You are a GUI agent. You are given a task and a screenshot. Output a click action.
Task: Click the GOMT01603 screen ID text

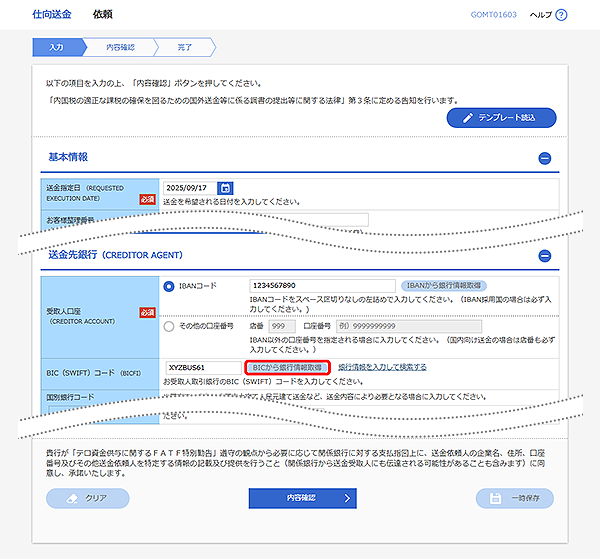coord(493,15)
